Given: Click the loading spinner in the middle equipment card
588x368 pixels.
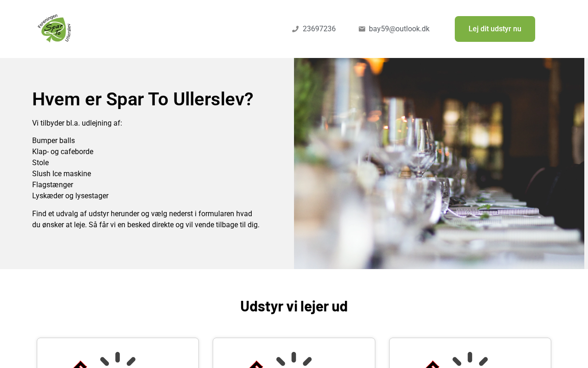Looking at the screenshot, I should (x=294, y=360).
